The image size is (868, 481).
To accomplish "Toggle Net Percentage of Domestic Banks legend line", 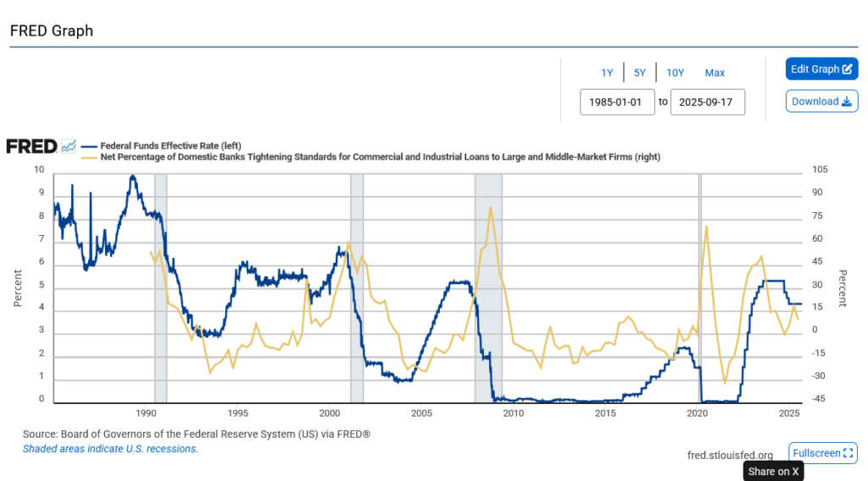I will tap(89, 157).
